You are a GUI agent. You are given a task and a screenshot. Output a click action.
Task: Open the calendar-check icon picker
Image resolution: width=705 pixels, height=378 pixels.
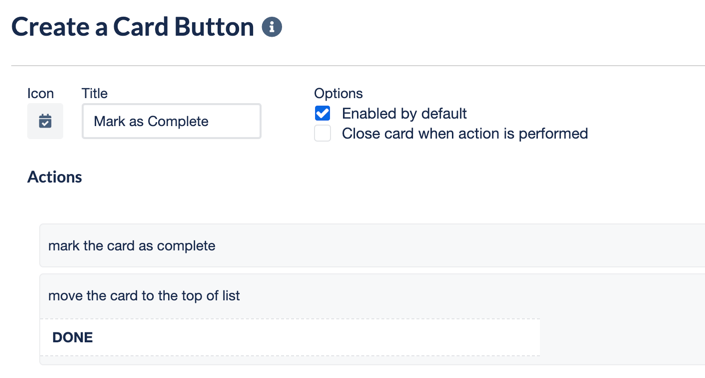pos(45,121)
